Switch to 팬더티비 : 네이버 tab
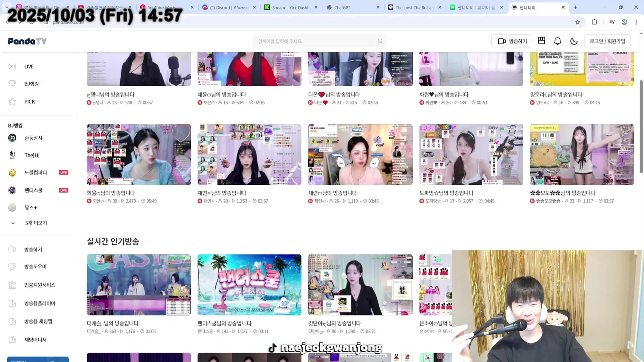 (476, 7)
